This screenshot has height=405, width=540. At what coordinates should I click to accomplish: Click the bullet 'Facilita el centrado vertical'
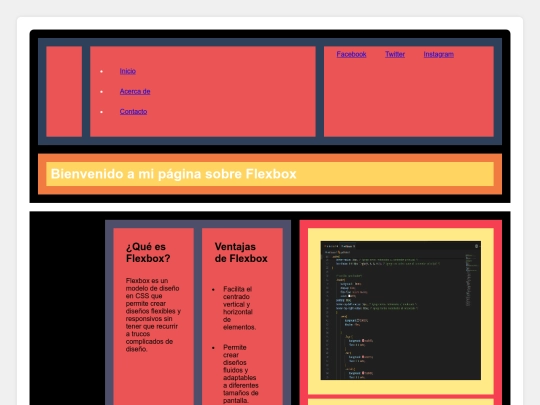pyautogui.click(x=239, y=308)
